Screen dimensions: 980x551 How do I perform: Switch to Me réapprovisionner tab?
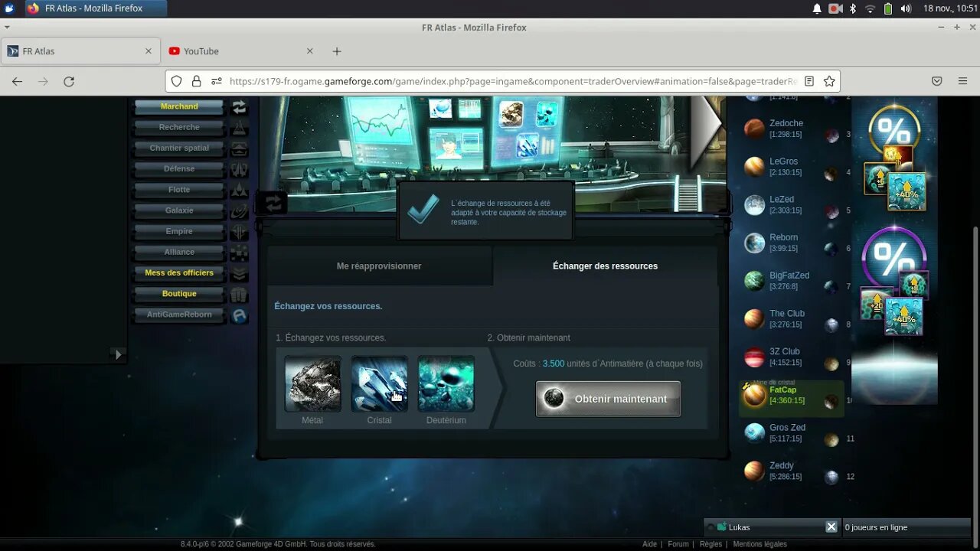click(x=379, y=266)
